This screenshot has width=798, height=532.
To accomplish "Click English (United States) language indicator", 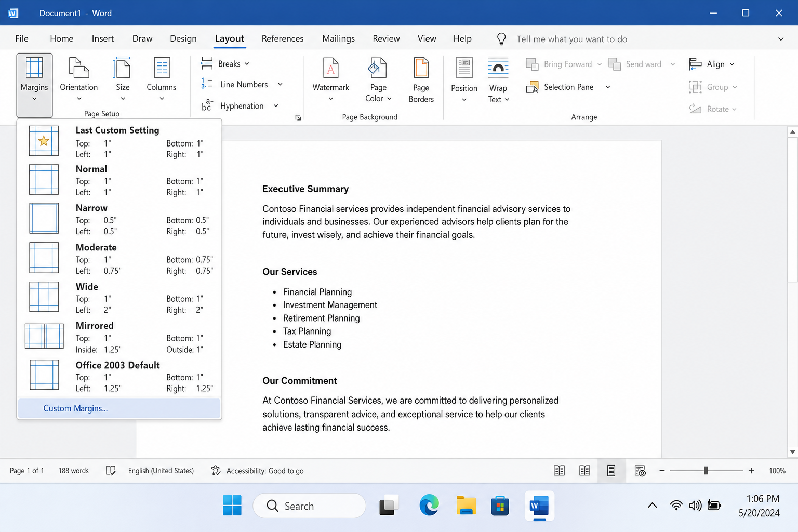I will pos(161,471).
